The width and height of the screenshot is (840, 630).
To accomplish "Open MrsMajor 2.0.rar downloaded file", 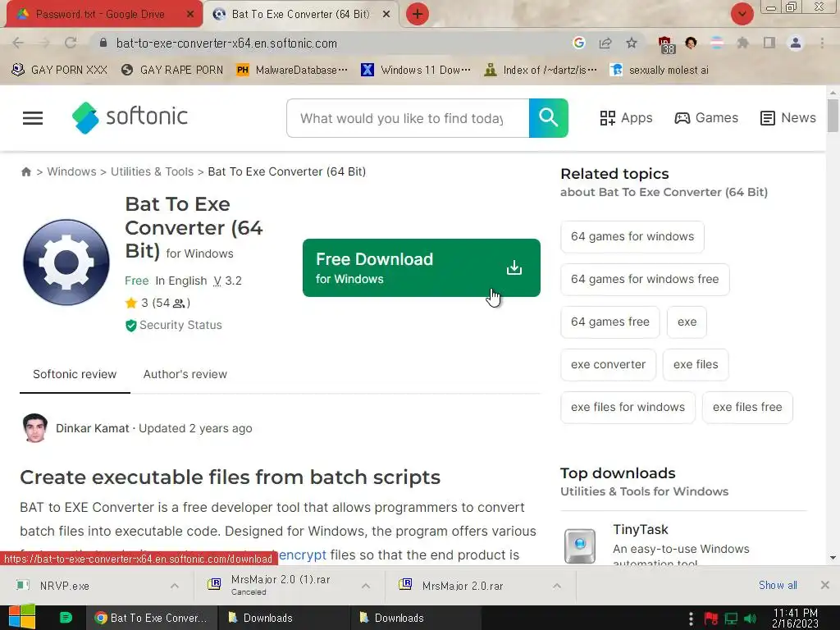I will click(463, 586).
